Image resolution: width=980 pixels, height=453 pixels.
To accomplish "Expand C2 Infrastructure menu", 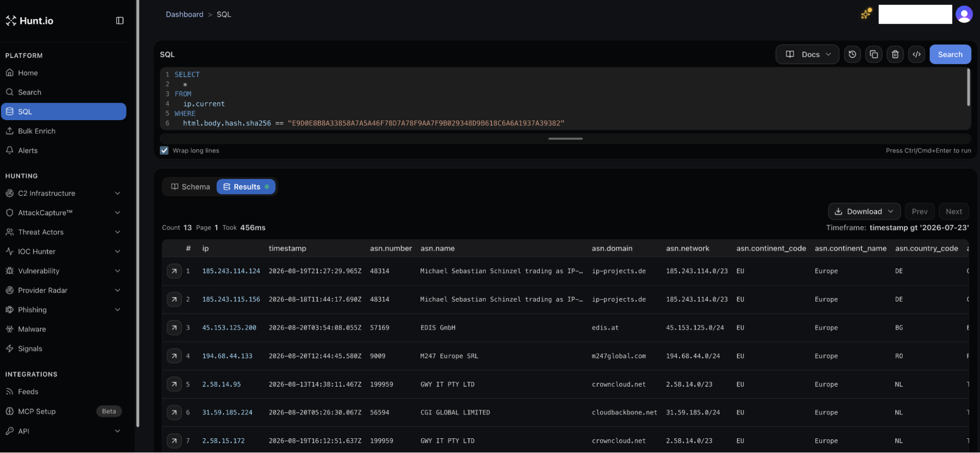I will [x=64, y=193].
